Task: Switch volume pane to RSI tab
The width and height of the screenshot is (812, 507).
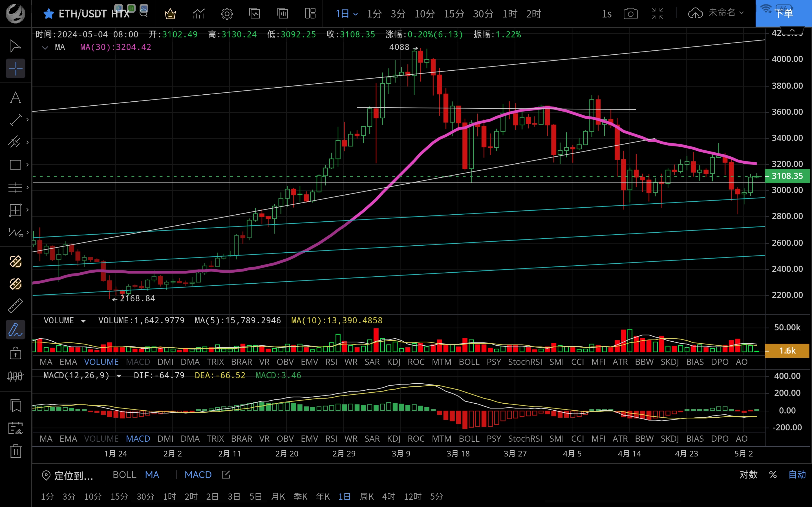Action: click(x=331, y=362)
